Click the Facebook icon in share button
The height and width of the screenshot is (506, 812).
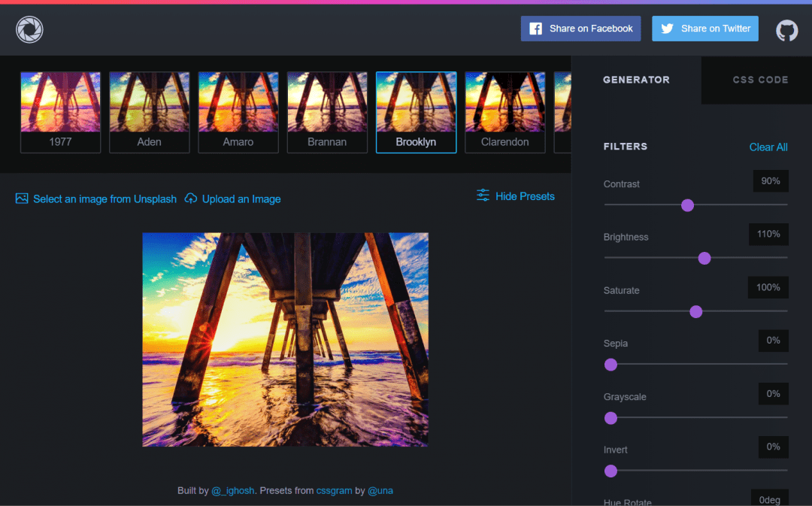tap(536, 29)
